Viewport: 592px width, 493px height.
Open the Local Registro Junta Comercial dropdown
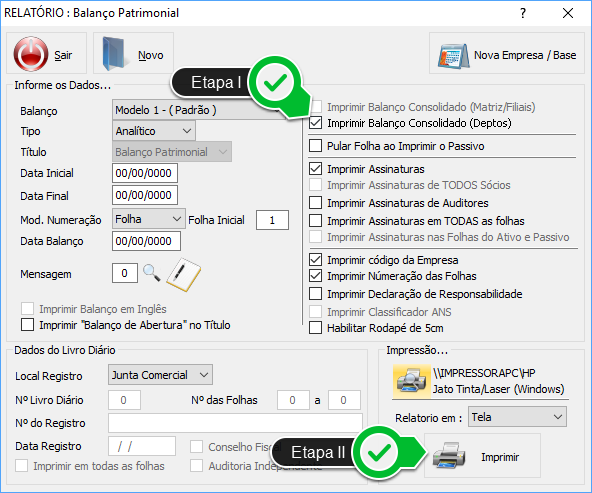pos(160,374)
